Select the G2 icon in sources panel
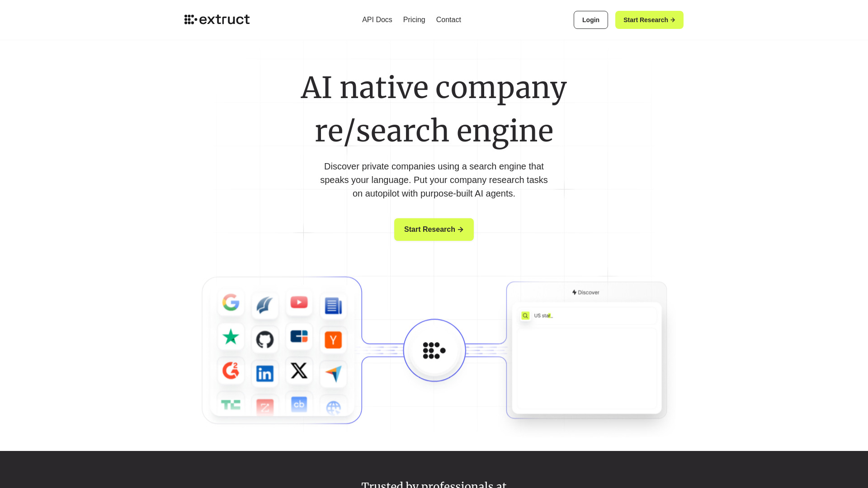This screenshot has height=488, width=868. click(230, 371)
